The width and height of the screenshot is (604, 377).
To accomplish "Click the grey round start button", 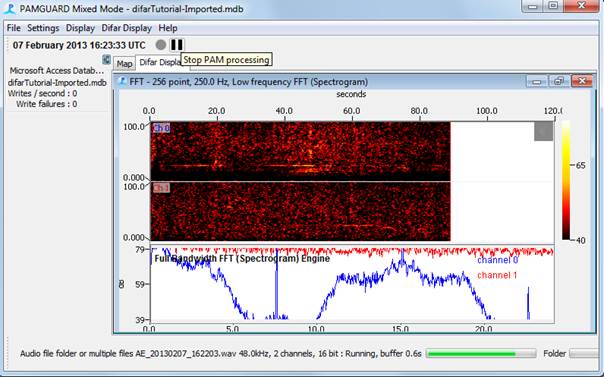I will coord(161,45).
